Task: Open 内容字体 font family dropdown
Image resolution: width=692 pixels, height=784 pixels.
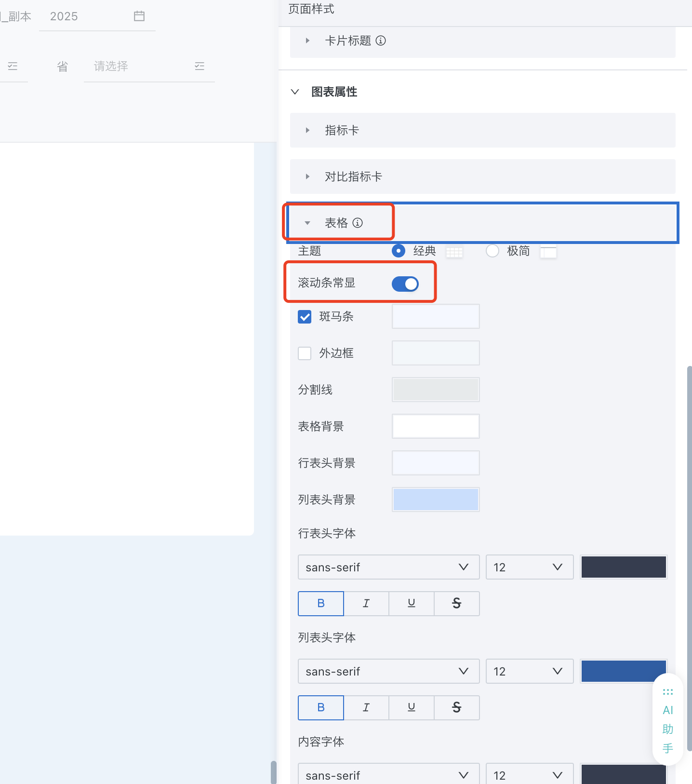Action: click(389, 774)
